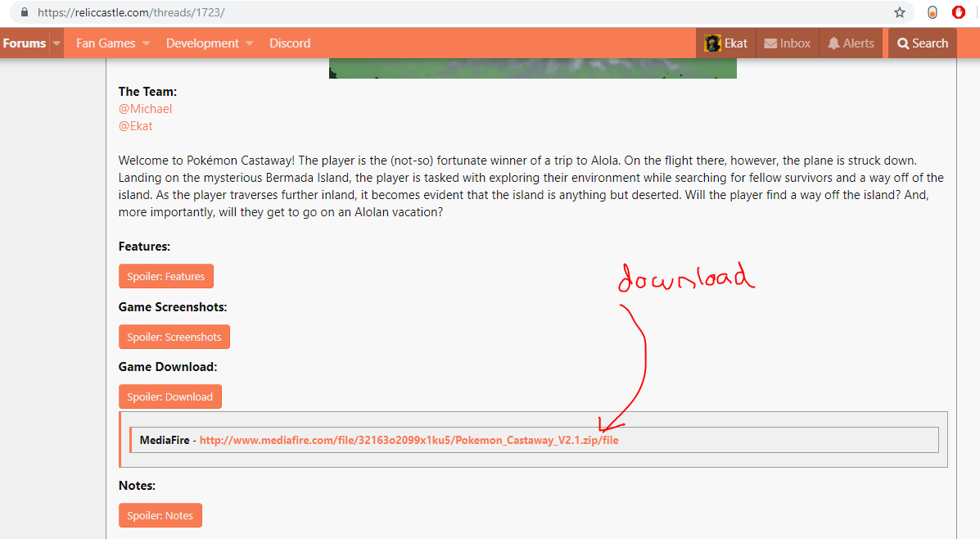This screenshot has width=980, height=539.
Task: Go to the Forums section
Action: pos(25,43)
